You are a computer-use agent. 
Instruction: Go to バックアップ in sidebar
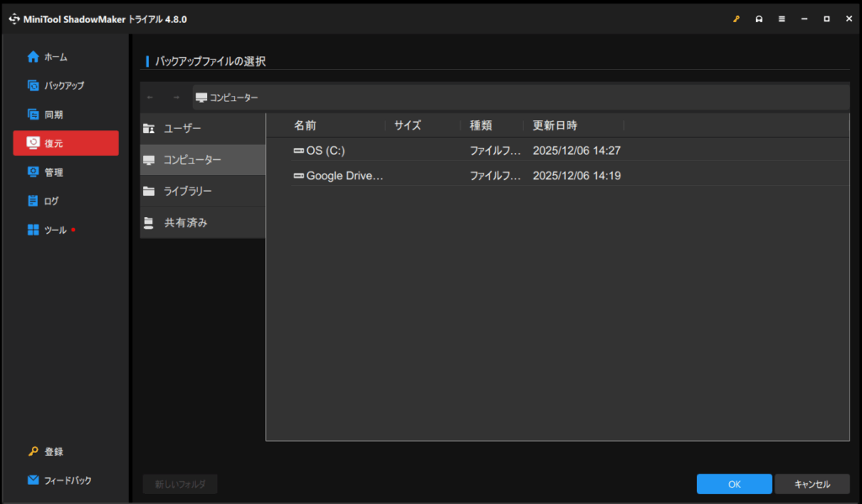coord(63,86)
